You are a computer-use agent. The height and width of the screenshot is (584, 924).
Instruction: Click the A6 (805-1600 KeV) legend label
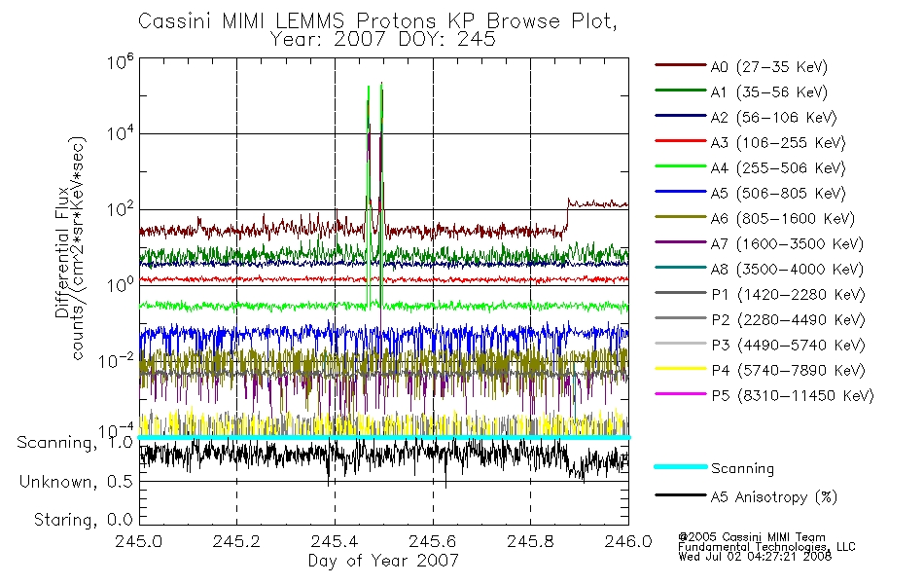(782, 219)
